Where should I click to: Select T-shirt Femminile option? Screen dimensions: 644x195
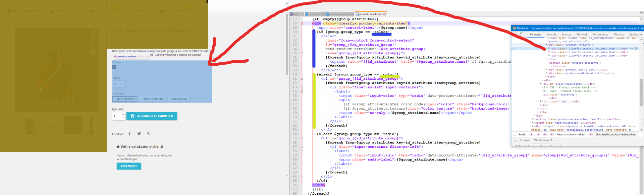153,99
